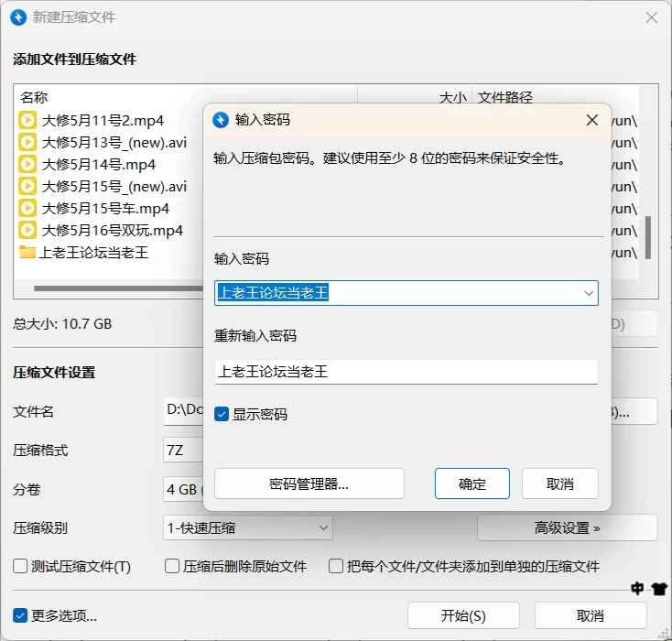
Task: Uncheck the 更多选项 checkbox
Action: pos(20,614)
